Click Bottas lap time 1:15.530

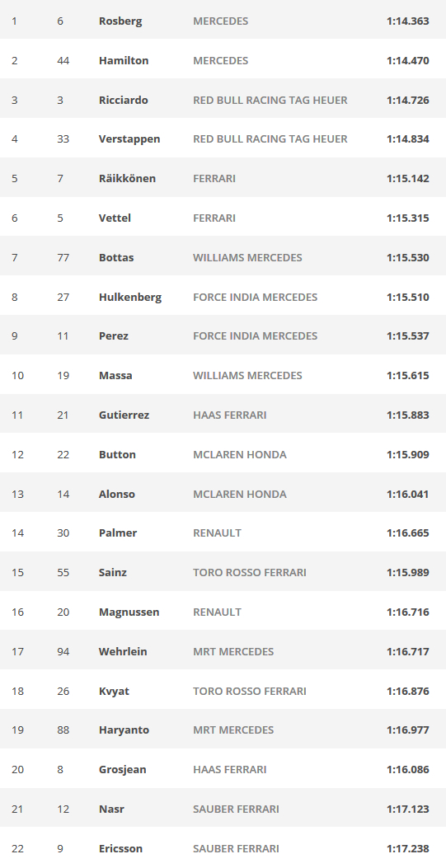click(408, 257)
